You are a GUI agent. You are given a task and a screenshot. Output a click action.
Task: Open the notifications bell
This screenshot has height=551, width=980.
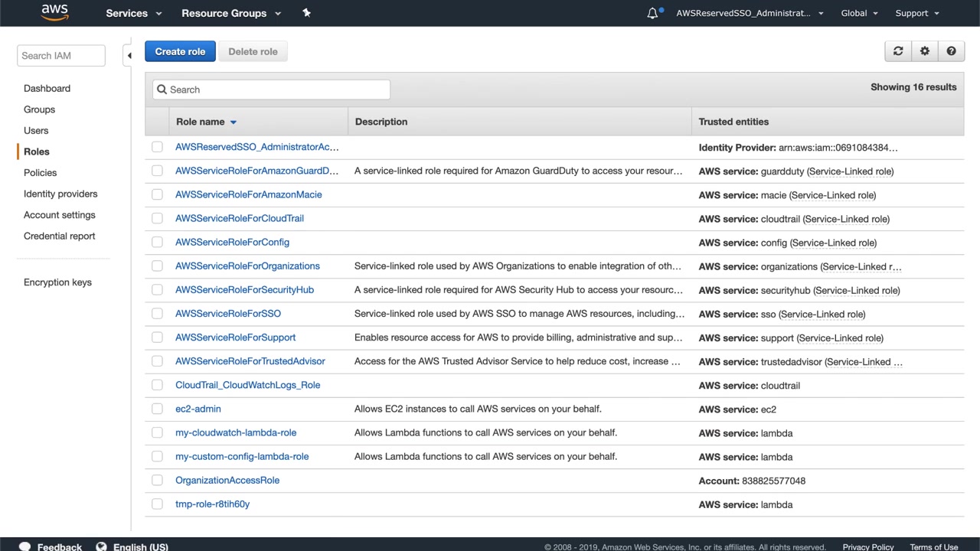pos(652,13)
